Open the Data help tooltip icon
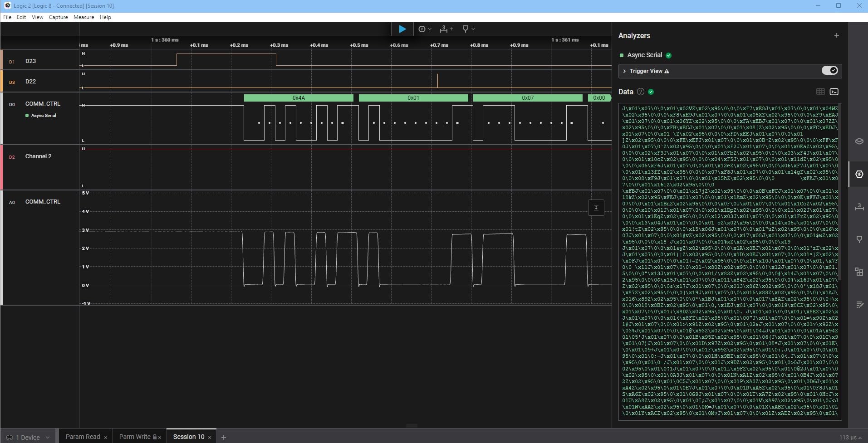The width and height of the screenshot is (868, 443). [x=640, y=92]
